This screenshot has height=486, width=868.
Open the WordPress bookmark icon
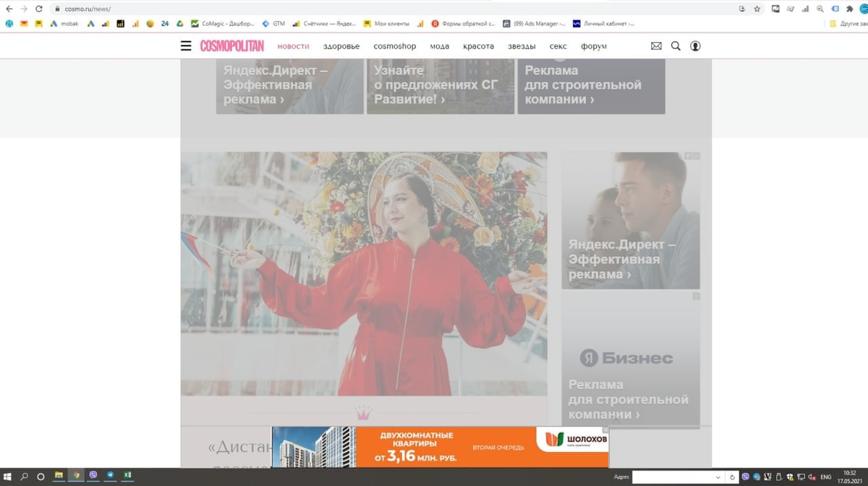pyautogui.click(x=9, y=24)
